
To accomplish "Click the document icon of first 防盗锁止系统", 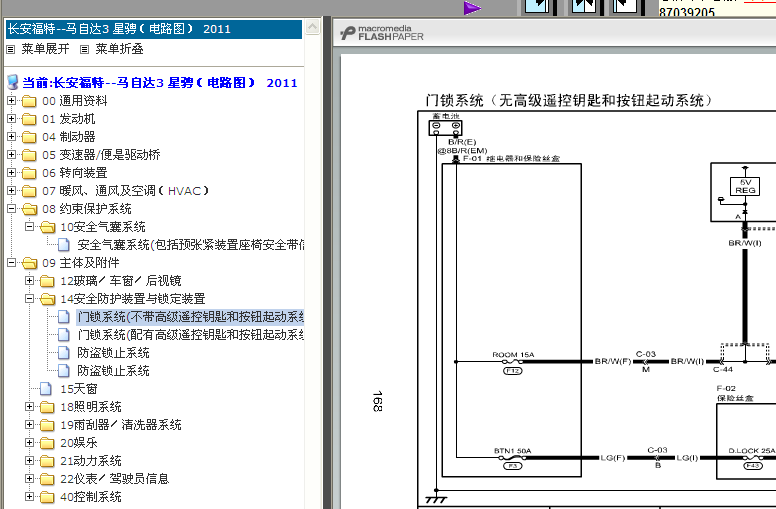I will 63,353.
